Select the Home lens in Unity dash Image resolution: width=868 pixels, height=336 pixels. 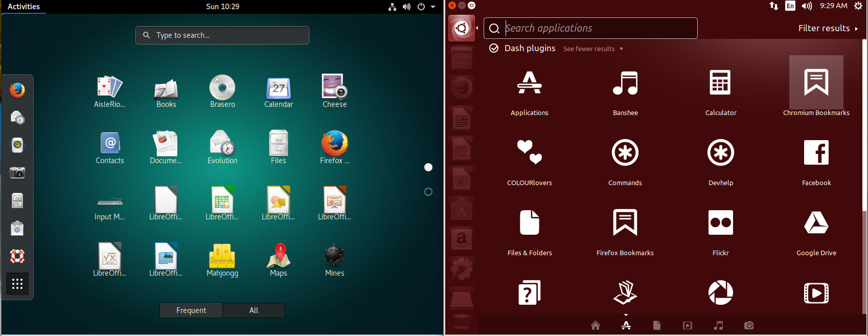point(596,325)
